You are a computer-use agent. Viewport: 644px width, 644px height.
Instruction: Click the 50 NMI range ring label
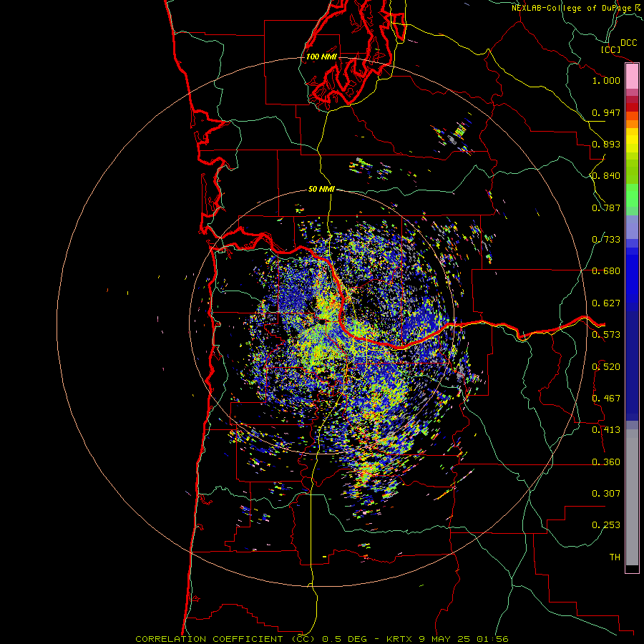coord(321,189)
